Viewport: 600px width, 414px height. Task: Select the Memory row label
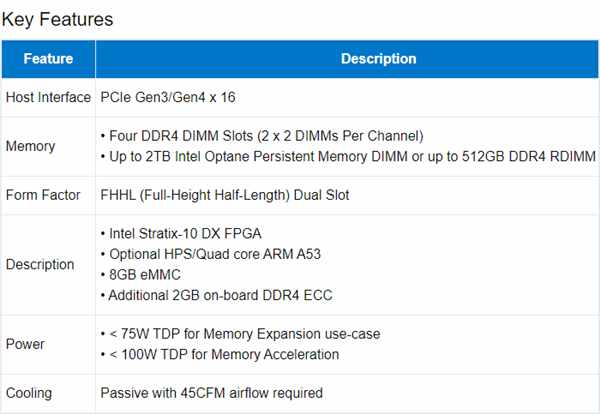click(x=30, y=146)
